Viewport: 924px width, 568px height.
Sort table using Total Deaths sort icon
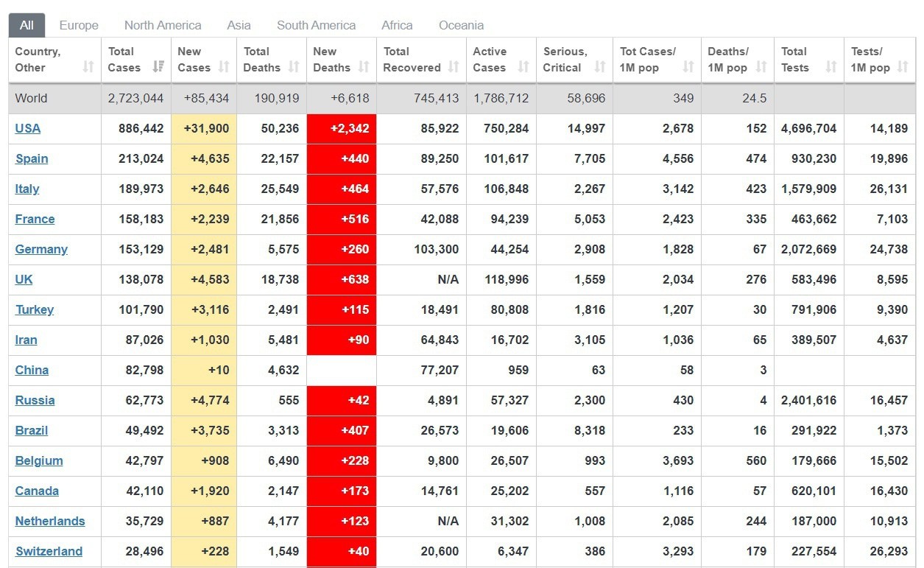click(x=294, y=67)
